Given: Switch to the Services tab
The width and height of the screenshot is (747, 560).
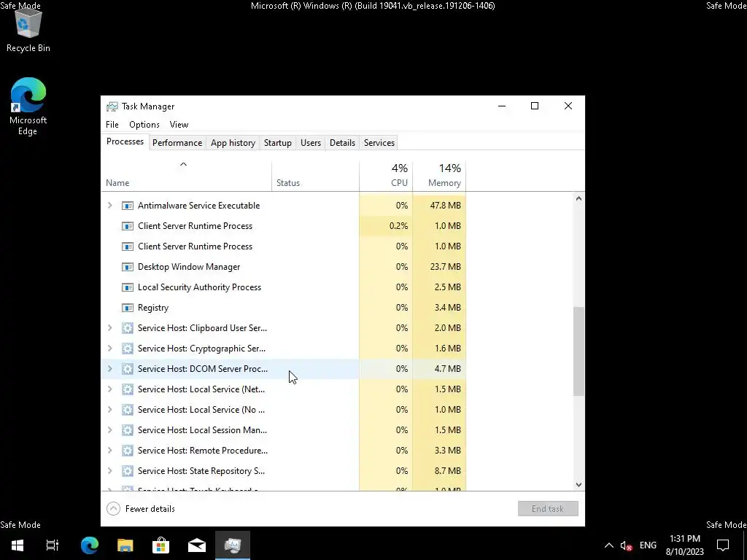Looking at the screenshot, I should (x=379, y=143).
